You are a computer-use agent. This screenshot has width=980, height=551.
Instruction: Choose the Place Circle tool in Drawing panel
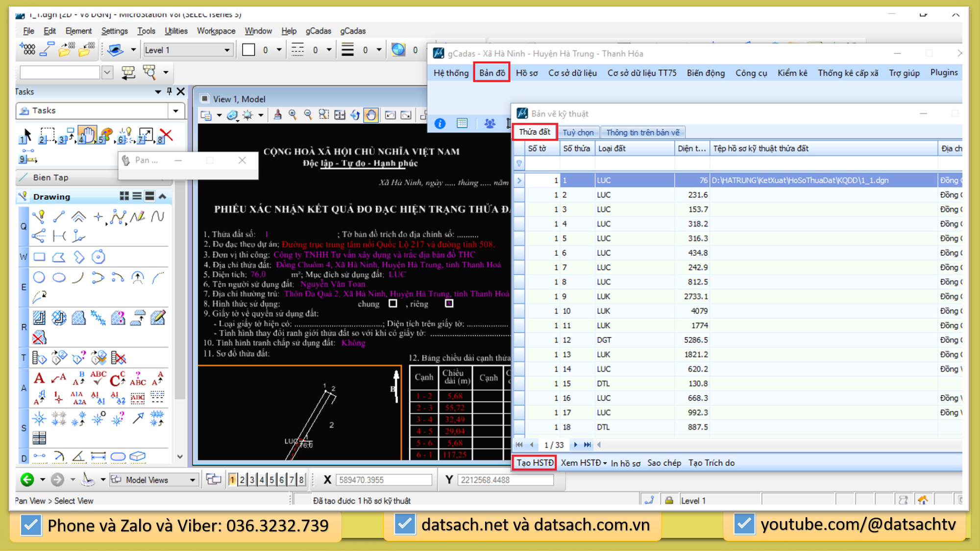(39, 278)
